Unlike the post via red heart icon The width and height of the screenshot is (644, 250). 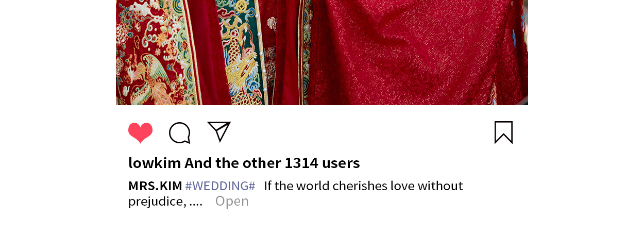(141, 133)
